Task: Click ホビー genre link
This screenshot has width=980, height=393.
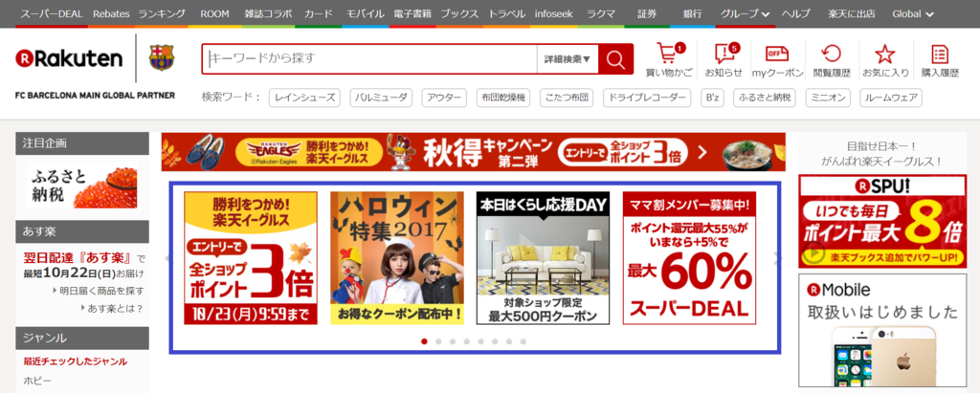Action: (x=37, y=380)
